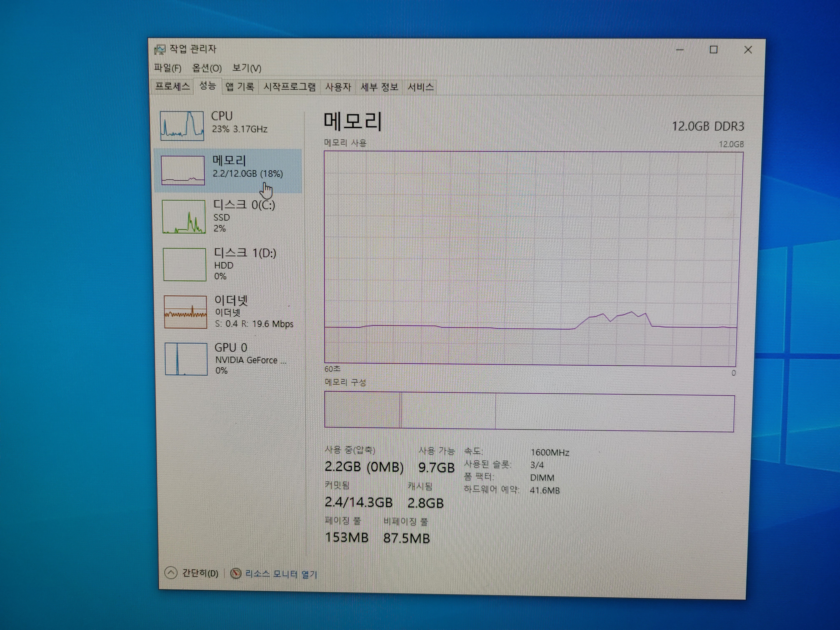Click the DIMM form factor value

point(542,477)
